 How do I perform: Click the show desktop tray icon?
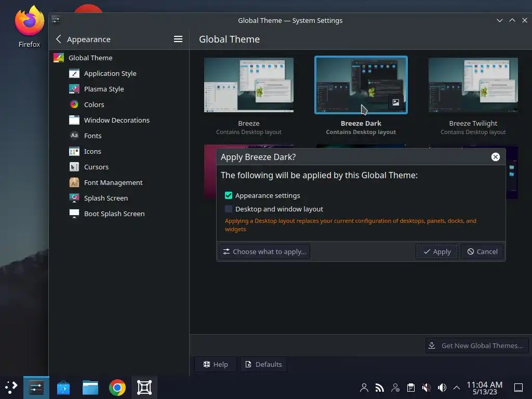pos(518,388)
